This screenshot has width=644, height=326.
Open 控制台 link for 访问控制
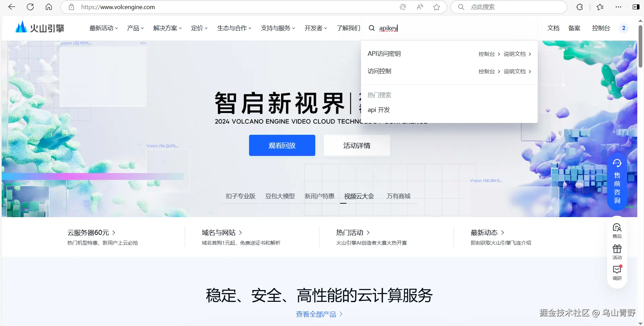coord(489,72)
